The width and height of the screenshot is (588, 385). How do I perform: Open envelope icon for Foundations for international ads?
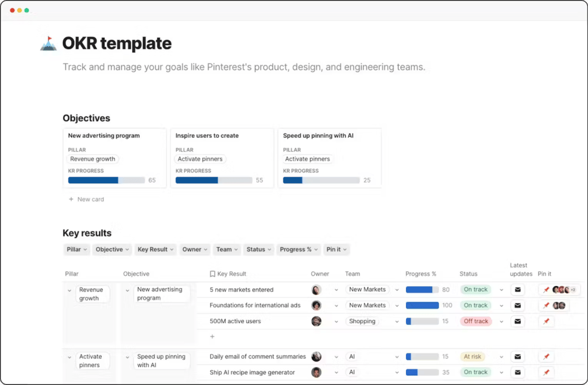click(517, 306)
